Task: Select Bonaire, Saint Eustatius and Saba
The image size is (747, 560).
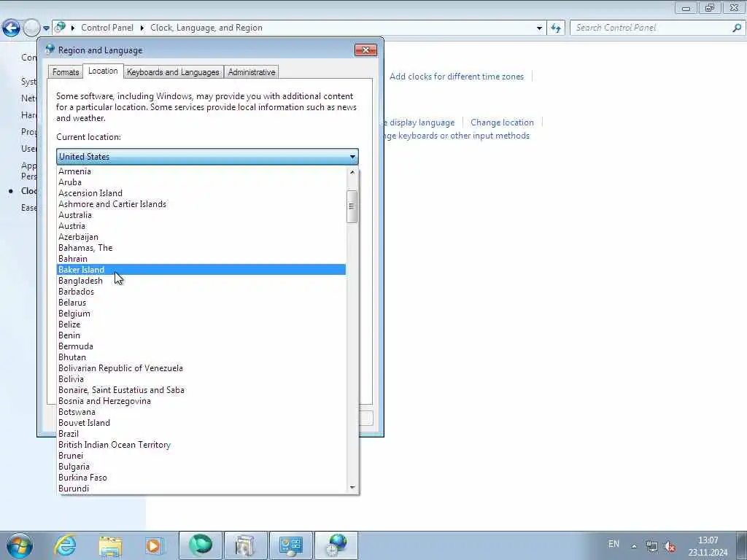Action: [201, 390]
